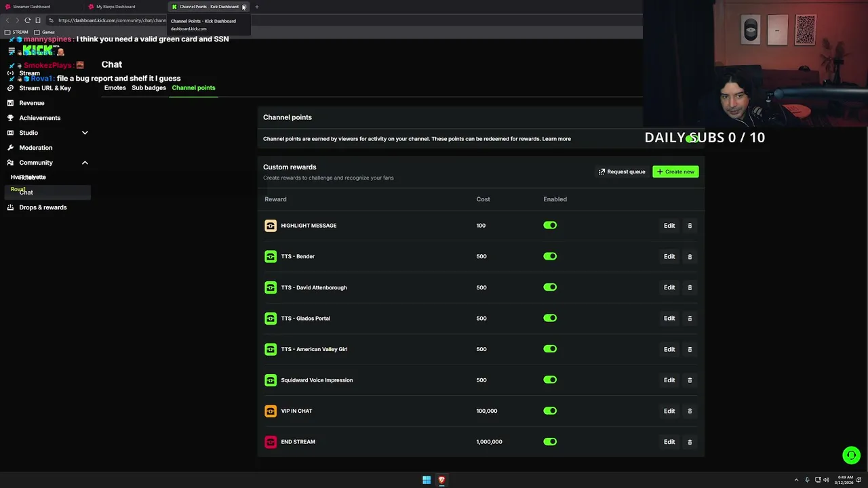
Task: Switch to the Sub badges tab
Action: click(149, 87)
